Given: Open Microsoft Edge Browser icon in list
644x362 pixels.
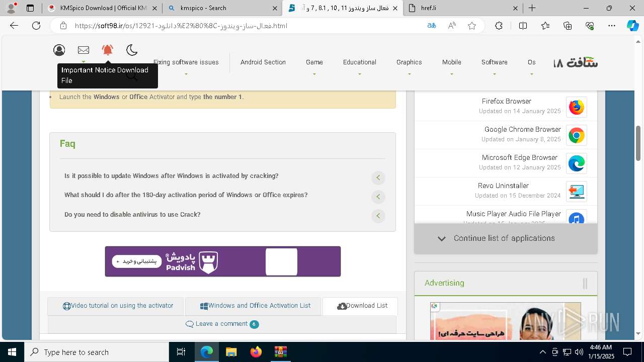Looking at the screenshot, I should [x=577, y=163].
